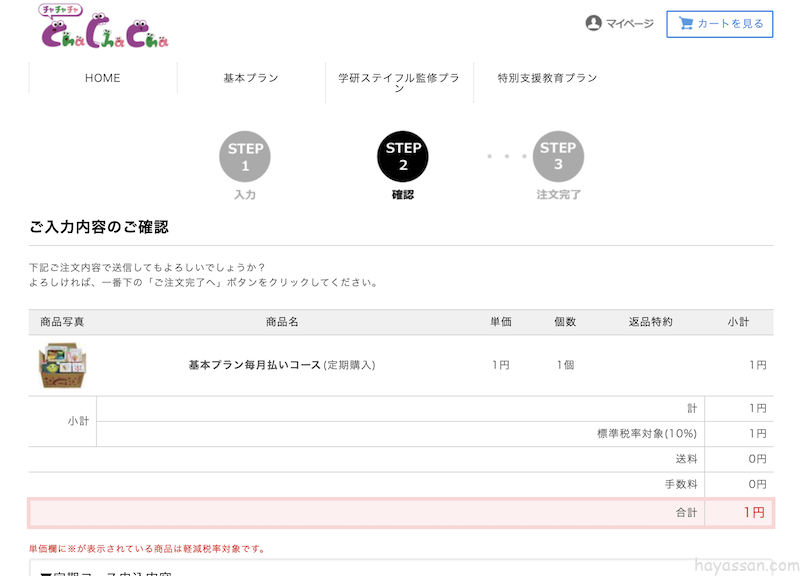Click the Chachacha dinosaur site logo
Screen dimensions: 800x576
click(x=105, y=29)
